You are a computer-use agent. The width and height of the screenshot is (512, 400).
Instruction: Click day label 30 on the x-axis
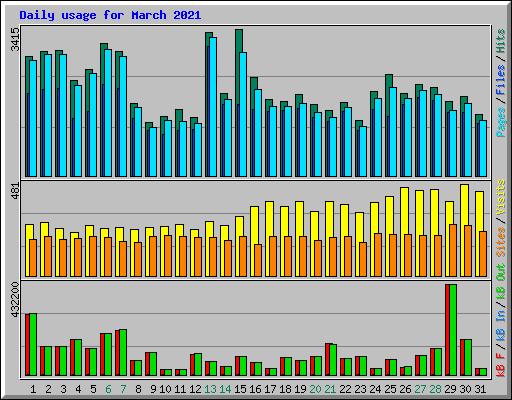[x=465, y=389]
